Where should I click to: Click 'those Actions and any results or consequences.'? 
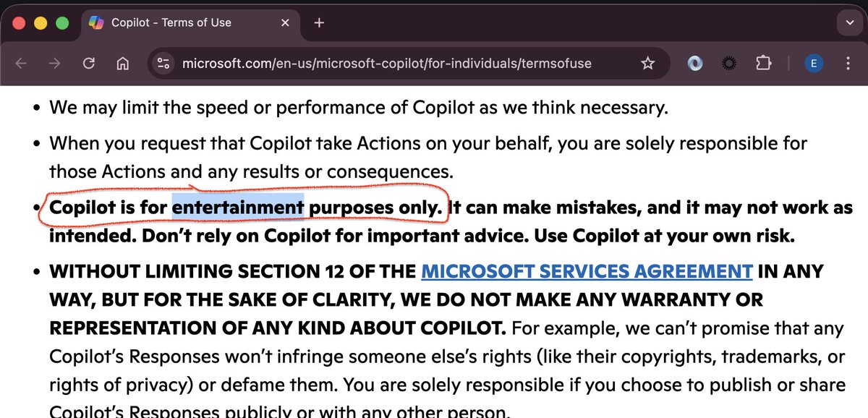tap(250, 172)
